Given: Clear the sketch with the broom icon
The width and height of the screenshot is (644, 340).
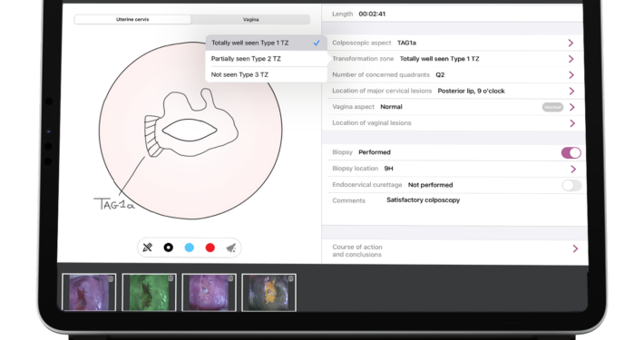Looking at the screenshot, I should 231,248.
